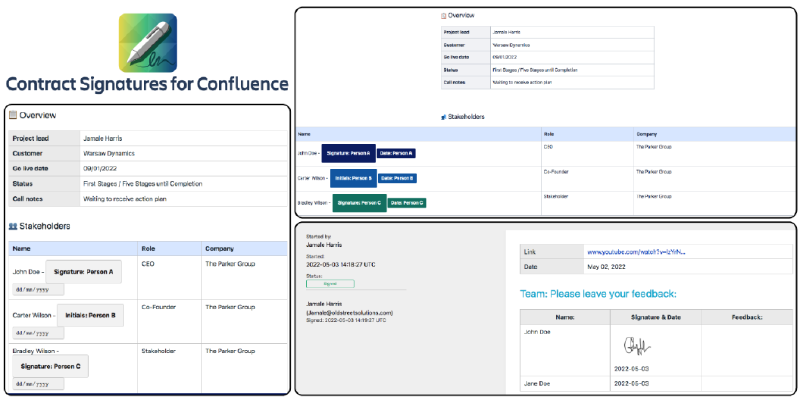This screenshot has height=400, width=800.
Task: Click the Signature & Date column header
Action: (656, 317)
